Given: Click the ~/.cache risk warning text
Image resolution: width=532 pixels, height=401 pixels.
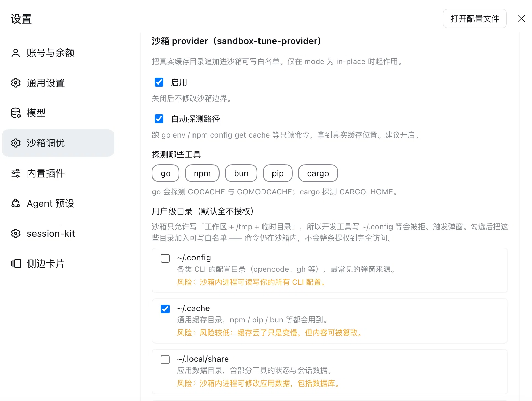Looking at the screenshot, I should pyautogui.click(x=270, y=333).
